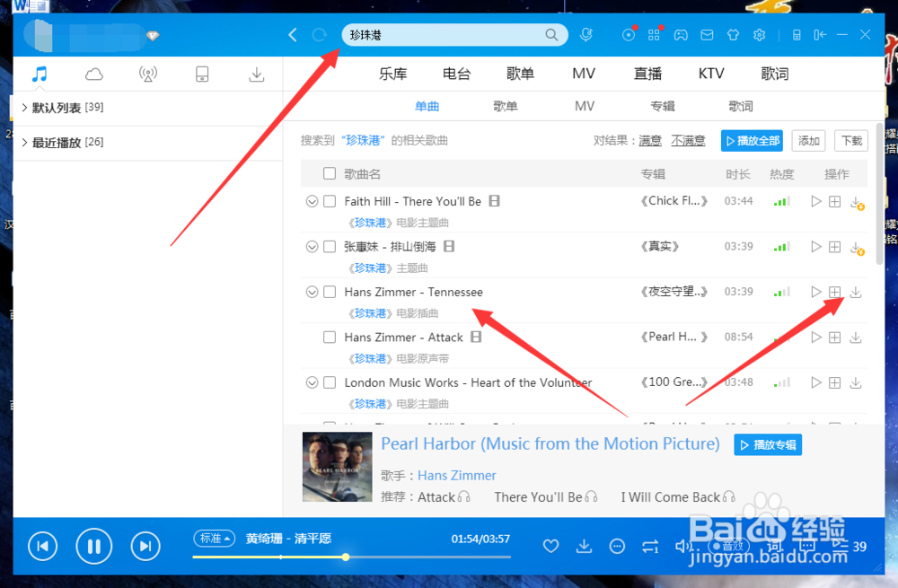Mark results as 满意
898x588 pixels.
[650, 140]
